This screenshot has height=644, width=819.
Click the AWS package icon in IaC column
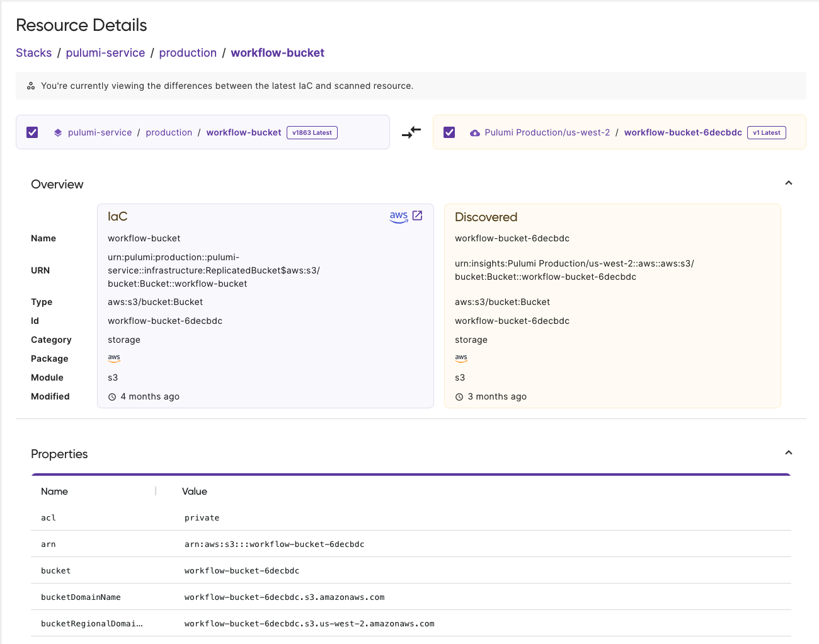point(114,358)
